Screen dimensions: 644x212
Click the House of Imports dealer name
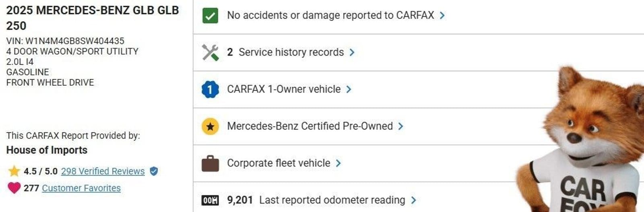(47, 150)
